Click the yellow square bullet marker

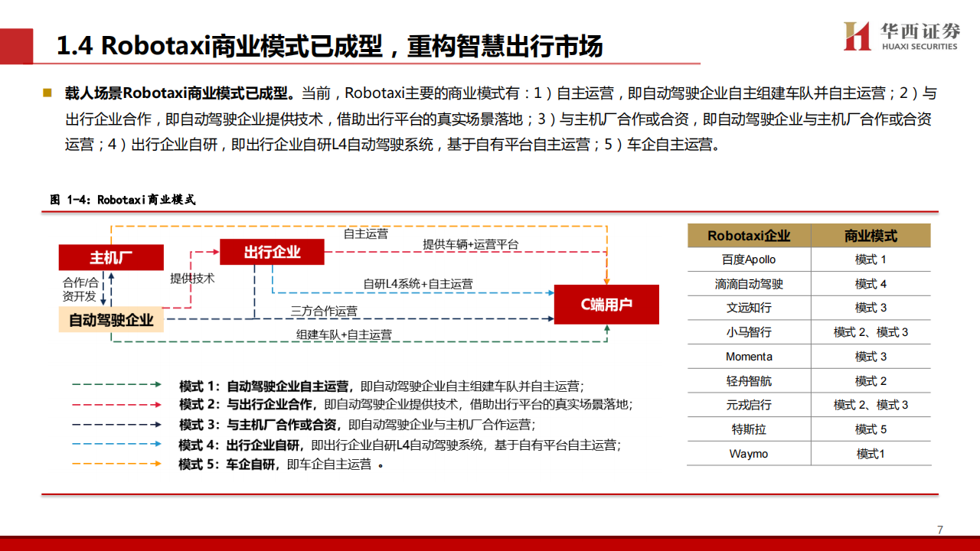[47, 93]
